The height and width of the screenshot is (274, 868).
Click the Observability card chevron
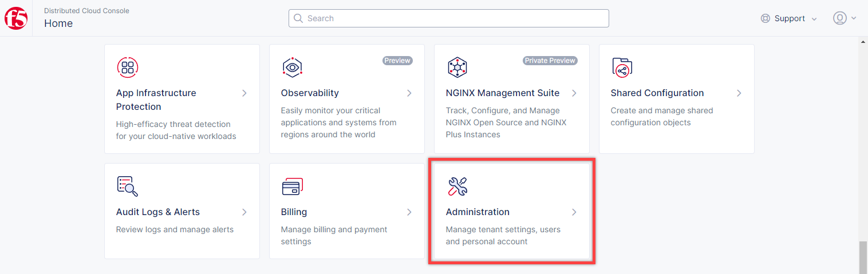(x=409, y=93)
